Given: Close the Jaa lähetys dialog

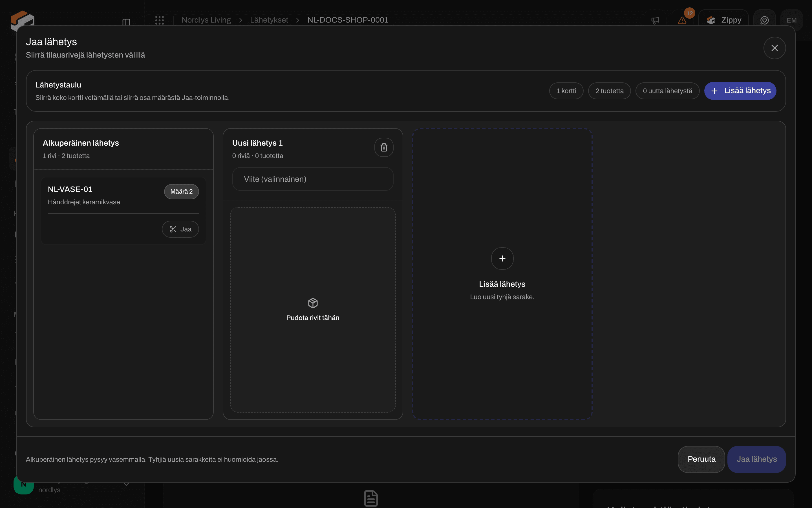Looking at the screenshot, I should point(775,48).
